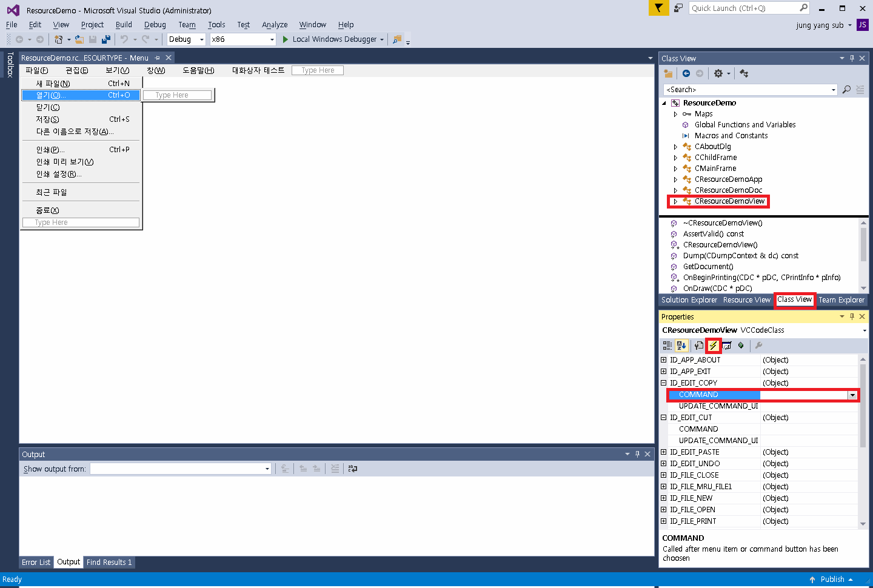Open the Build menu
This screenshot has width=873, height=588.
coord(124,25)
